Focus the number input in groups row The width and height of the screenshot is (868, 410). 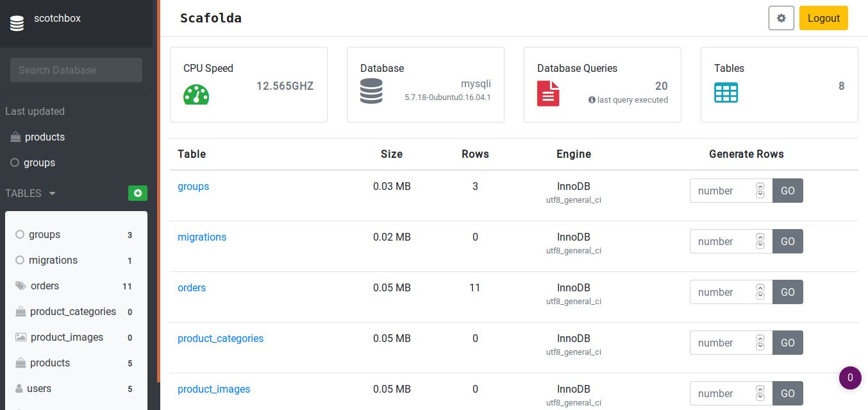click(x=731, y=191)
